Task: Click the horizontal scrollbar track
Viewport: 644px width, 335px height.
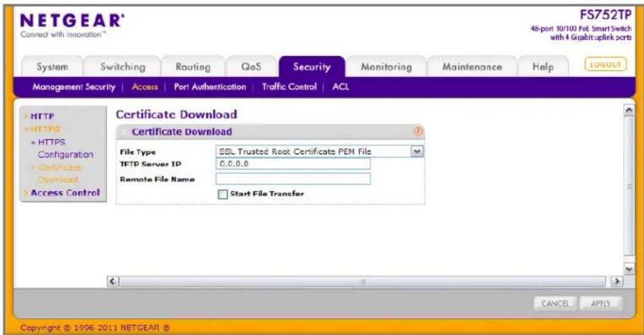Action: pos(363,282)
